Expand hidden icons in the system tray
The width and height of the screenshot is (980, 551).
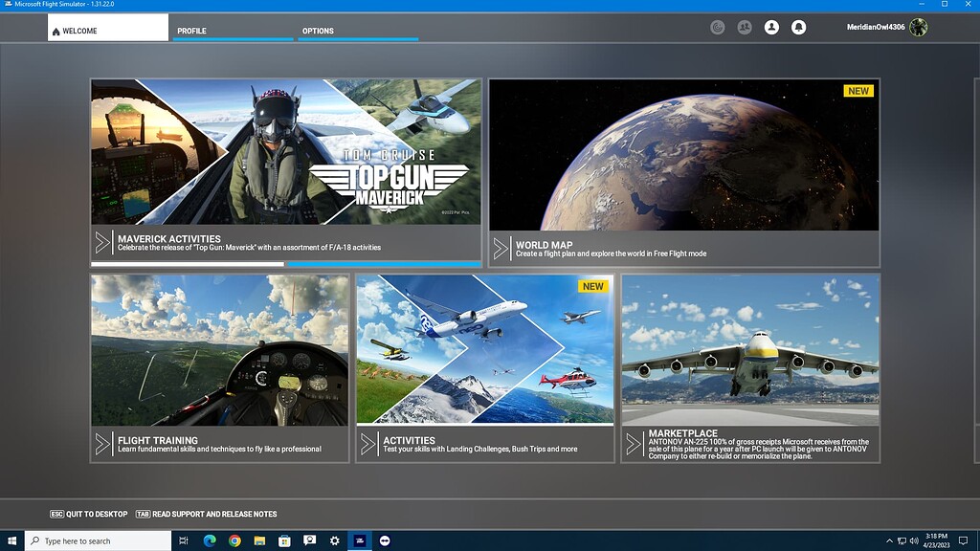point(892,541)
